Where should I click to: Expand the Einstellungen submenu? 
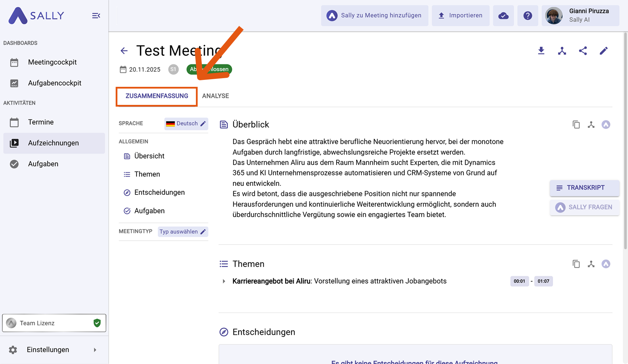(95, 350)
